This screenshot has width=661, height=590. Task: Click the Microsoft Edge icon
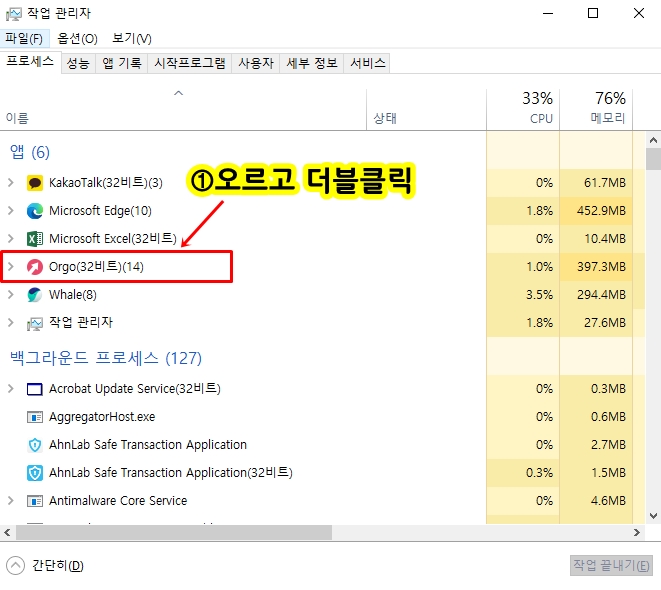click(x=35, y=211)
